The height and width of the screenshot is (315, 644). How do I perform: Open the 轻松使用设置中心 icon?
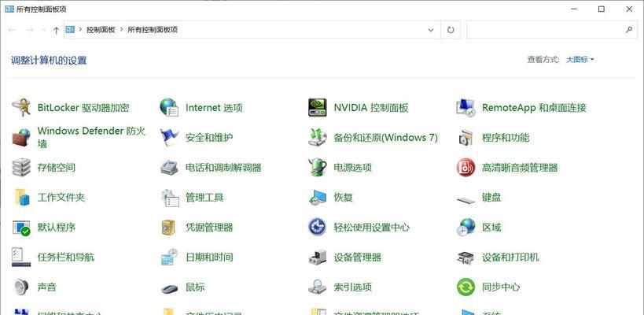[x=318, y=228]
